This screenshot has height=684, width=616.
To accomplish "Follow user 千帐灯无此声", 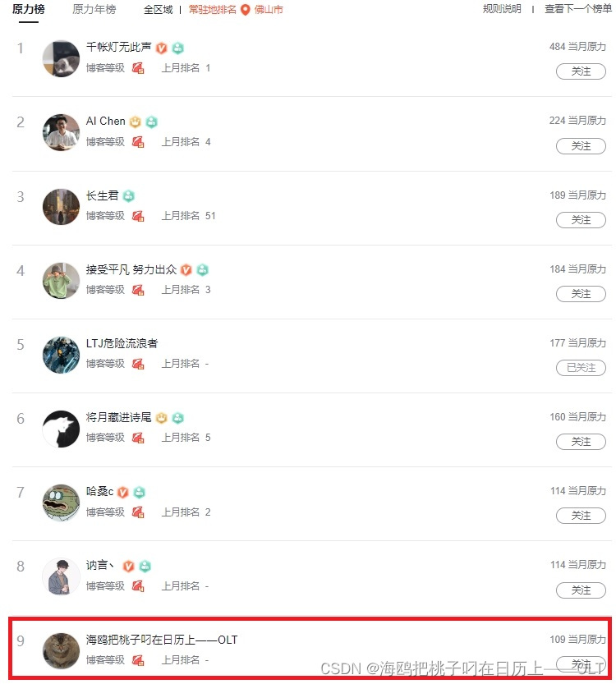I will 581,71.
